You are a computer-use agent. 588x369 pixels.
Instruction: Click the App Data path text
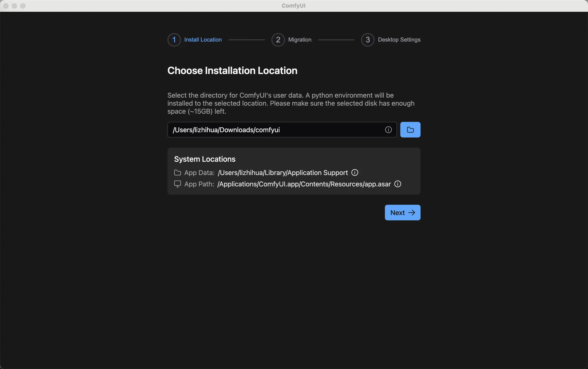(x=283, y=172)
